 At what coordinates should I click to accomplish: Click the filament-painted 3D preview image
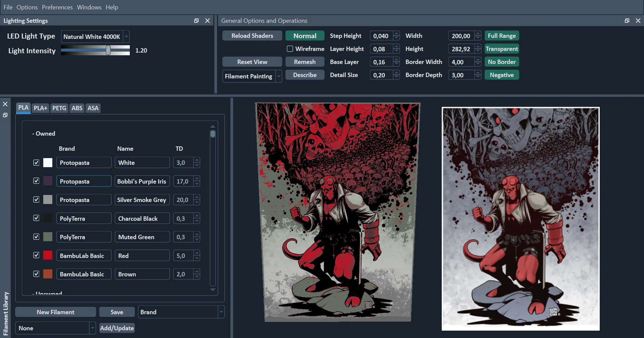click(x=338, y=212)
